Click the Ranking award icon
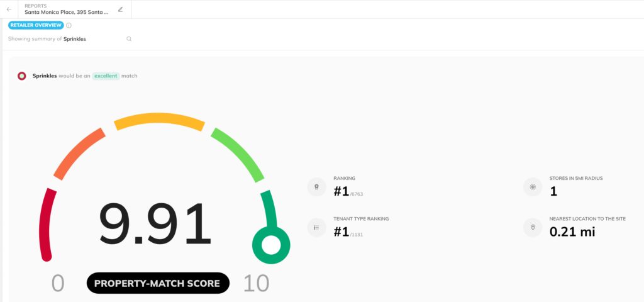The width and height of the screenshot is (644, 302). click(317, 187)
